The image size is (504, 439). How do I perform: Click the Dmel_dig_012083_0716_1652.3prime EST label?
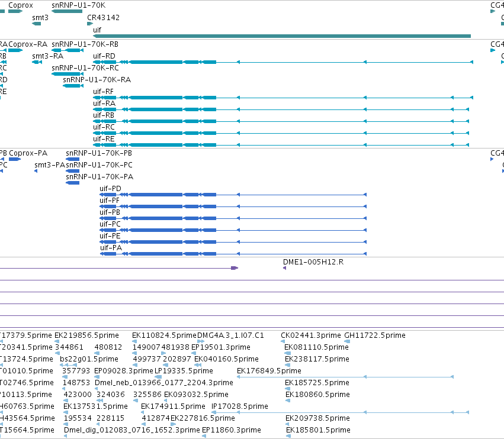point(132,430)
